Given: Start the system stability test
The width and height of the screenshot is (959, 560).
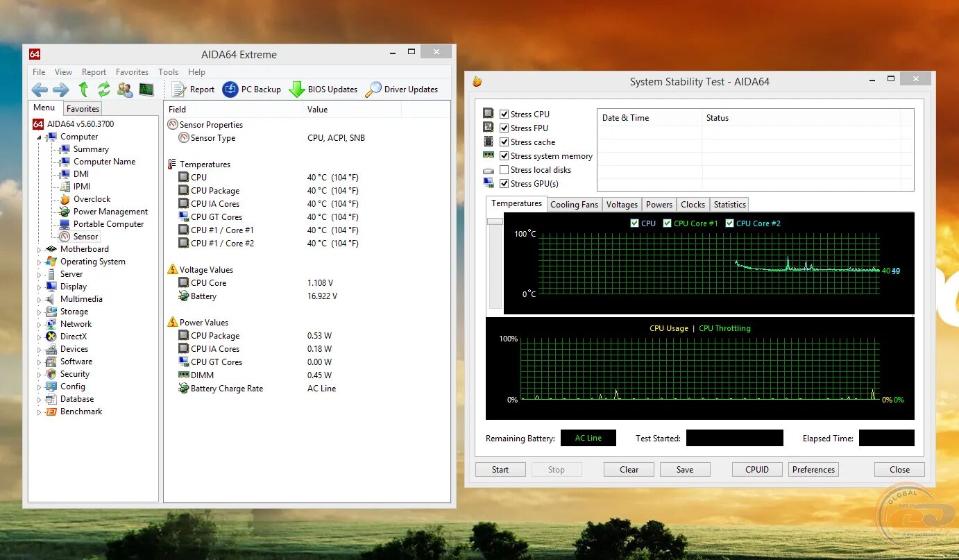Looking at the screenshot, I should (x=500, y=470).
